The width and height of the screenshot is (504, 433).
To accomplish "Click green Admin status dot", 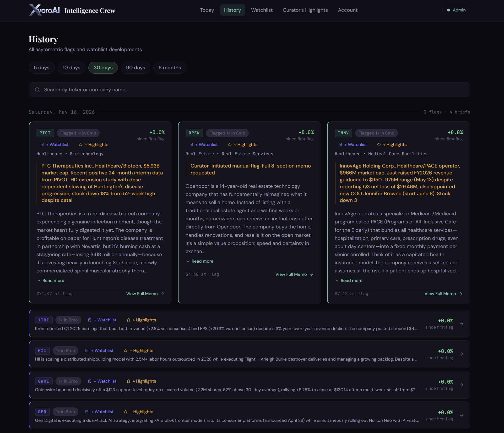I will tap(448, 10).
